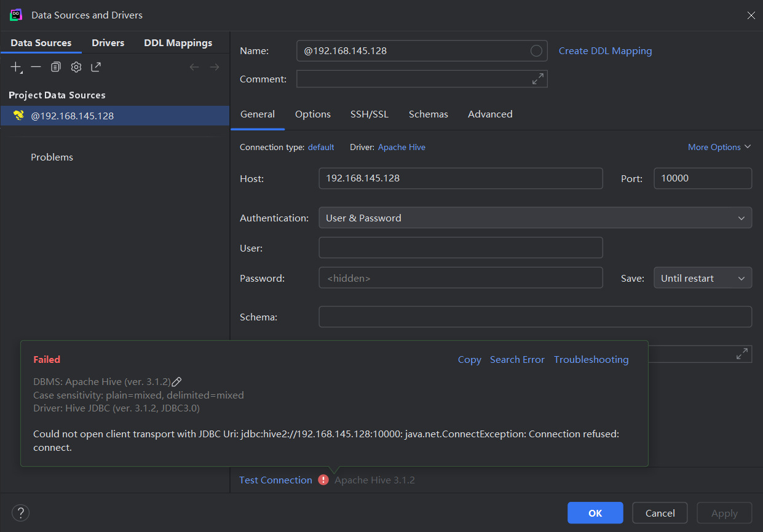
Task: Click the make global export icon
Action: (x=96, y=67)
